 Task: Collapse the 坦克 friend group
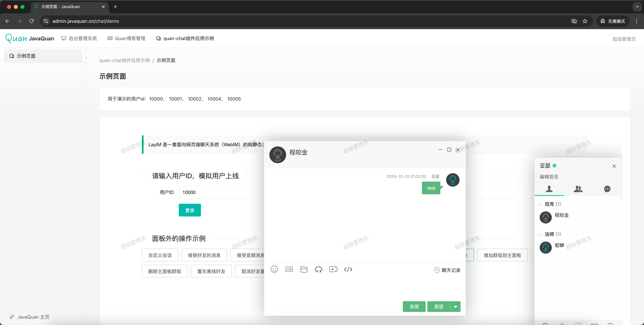coord(550,204)
